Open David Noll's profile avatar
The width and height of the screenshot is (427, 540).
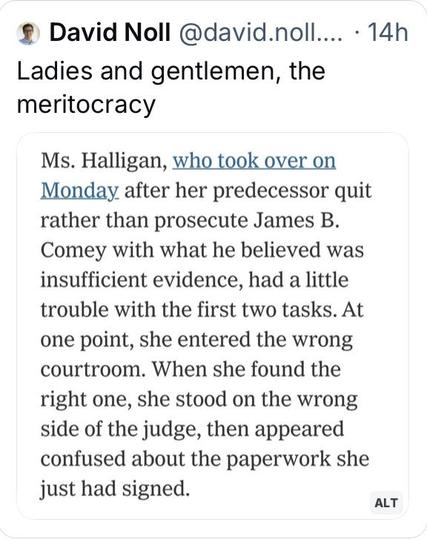coord(28,33)
